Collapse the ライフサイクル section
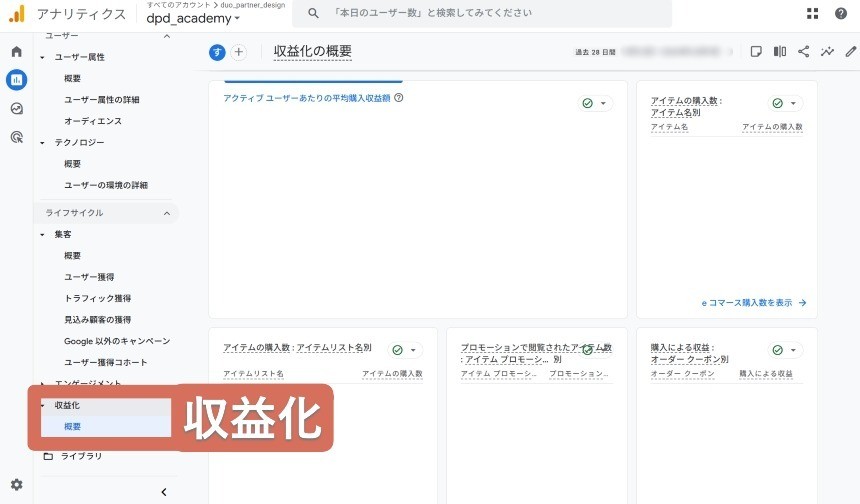Viewport: 860px width, 504px height. 166,213
